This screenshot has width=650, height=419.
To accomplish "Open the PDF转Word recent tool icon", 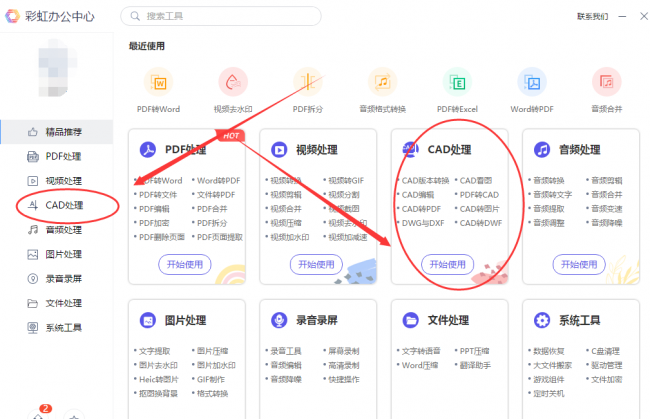I will tap(158, 82).
